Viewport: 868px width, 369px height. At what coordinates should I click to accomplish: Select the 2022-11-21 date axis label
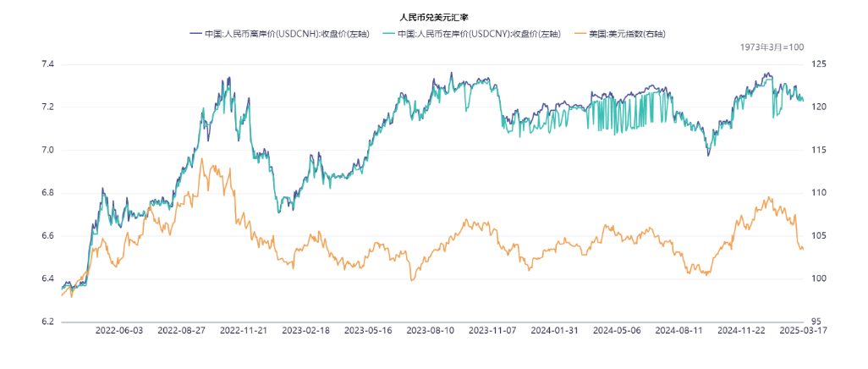click(x=244, y=330)
